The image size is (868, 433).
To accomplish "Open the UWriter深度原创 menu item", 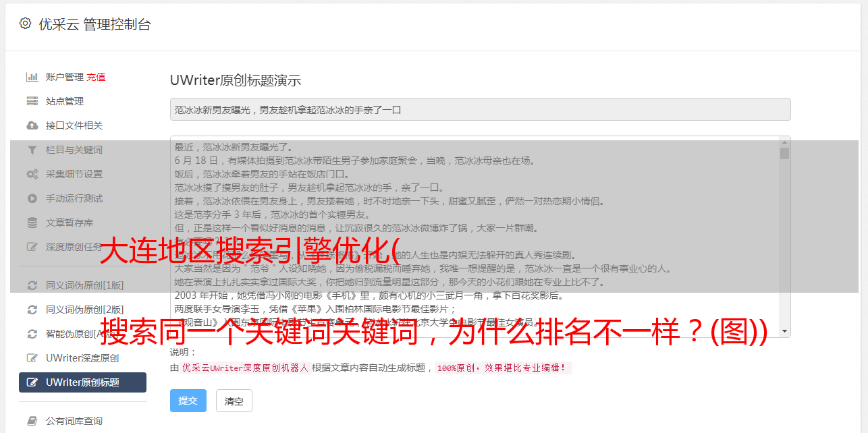I will click(82, 358).
